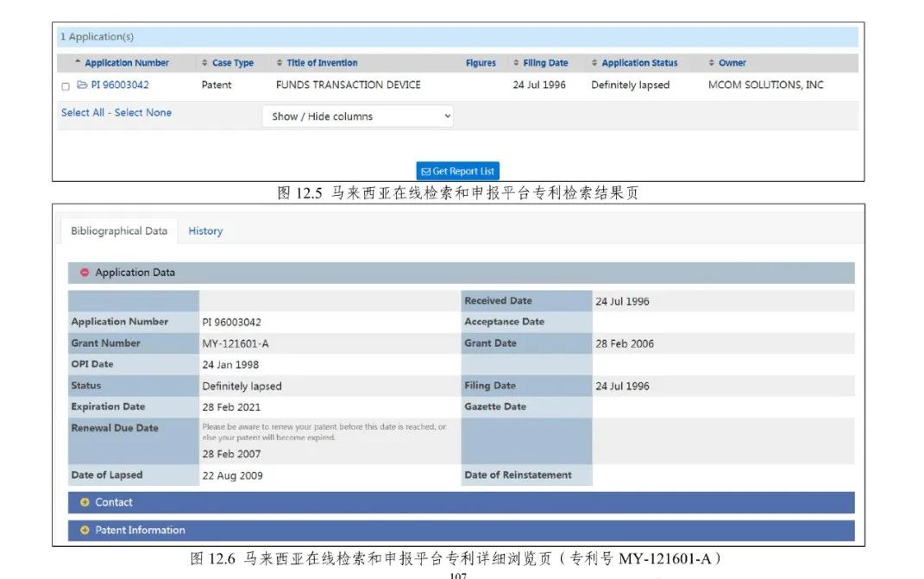
Task: Sort by Title of Invention header
Action: pyautogui.click(x=321, y=63)
